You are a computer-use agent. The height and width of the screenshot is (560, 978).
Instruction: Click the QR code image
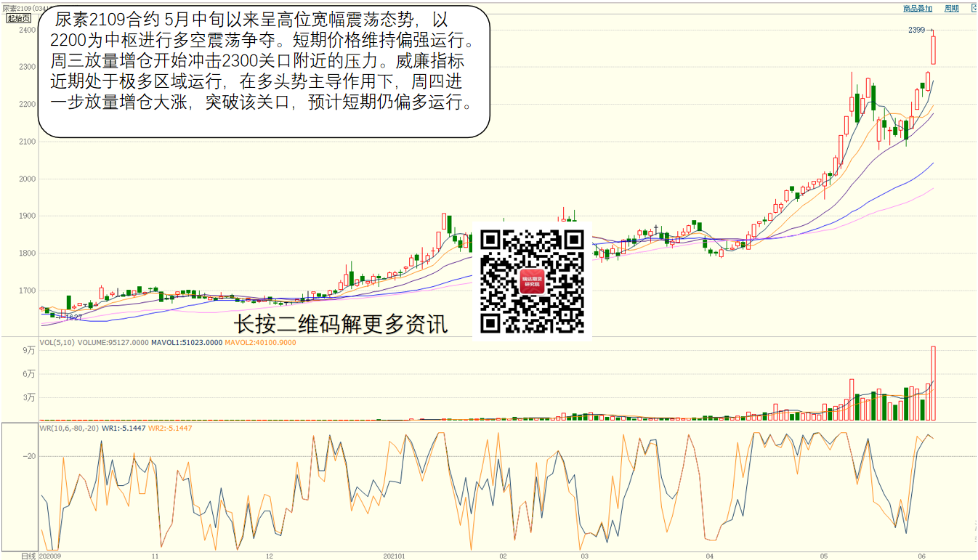[x=533, y=281]
